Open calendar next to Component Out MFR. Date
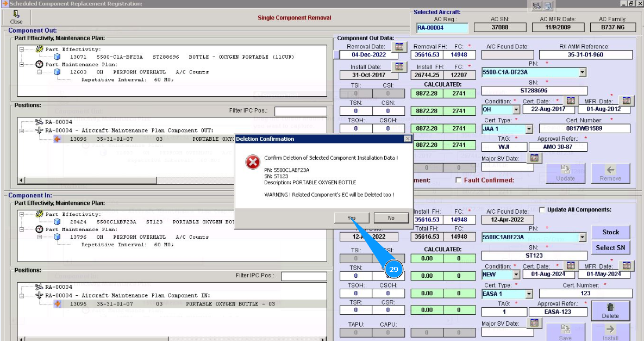Image resolution: width=644 pixels, height=342 pixels. [627, 101]
